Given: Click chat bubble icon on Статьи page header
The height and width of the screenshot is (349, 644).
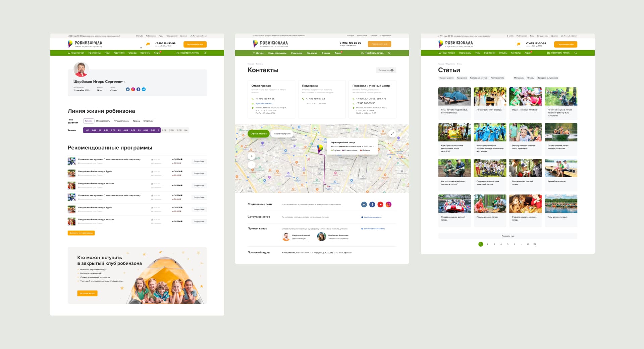Looking at the screenshot, I should click(x=519, y=44).
